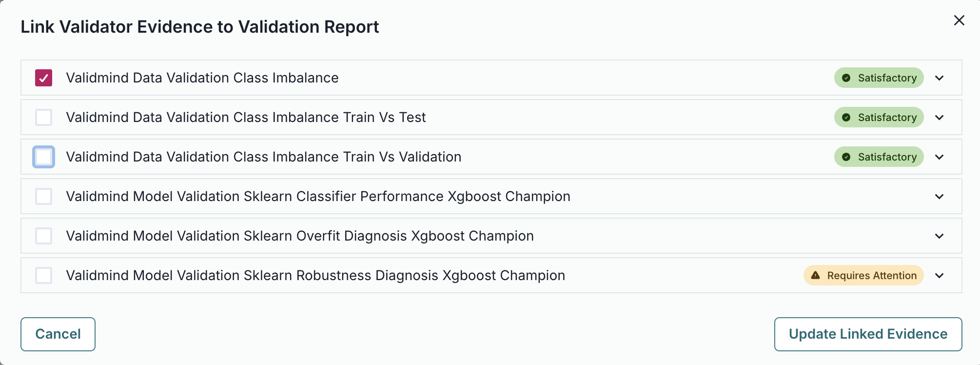The height and width of the screenshot is (365, 980).
Task: Tick Class Imbalance Train Vs Validation checkbox
Action: coord(44,157)
